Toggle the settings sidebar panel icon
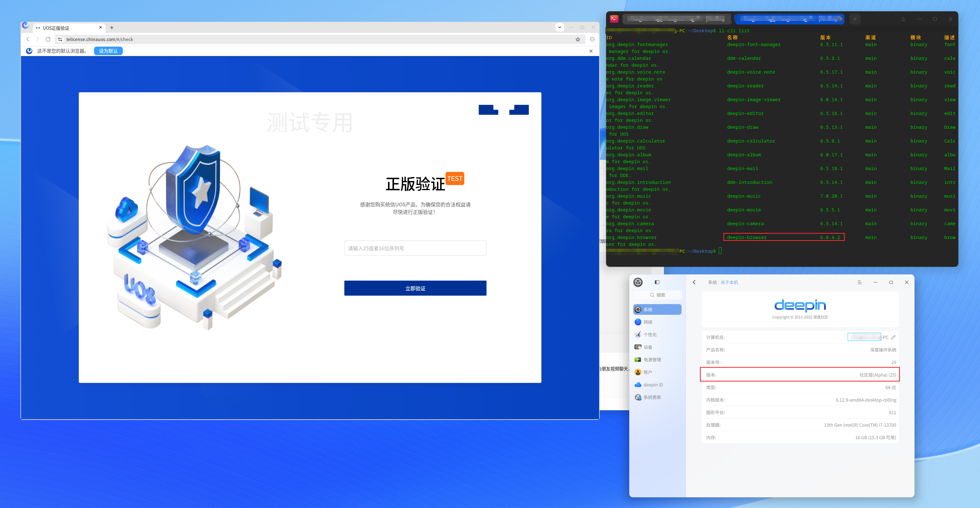The width and height of the screenshot is (980, 508). pyautogui.click(x=657, y=283)
